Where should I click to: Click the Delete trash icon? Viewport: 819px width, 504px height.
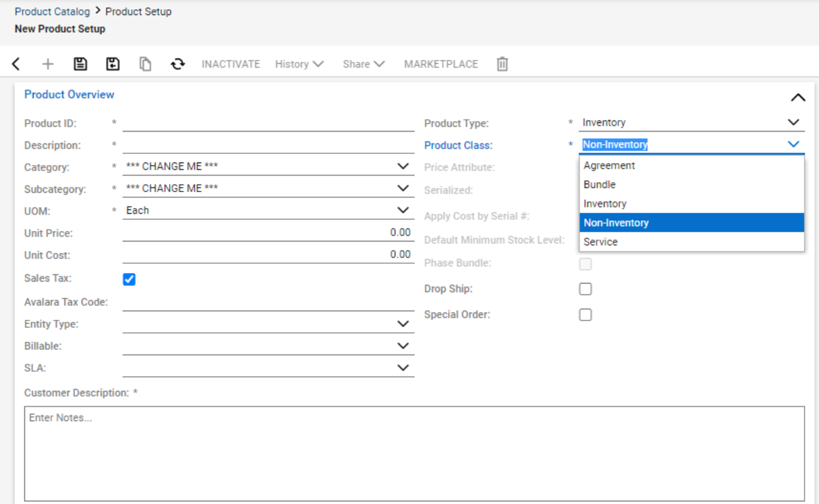tap(502, 64)
